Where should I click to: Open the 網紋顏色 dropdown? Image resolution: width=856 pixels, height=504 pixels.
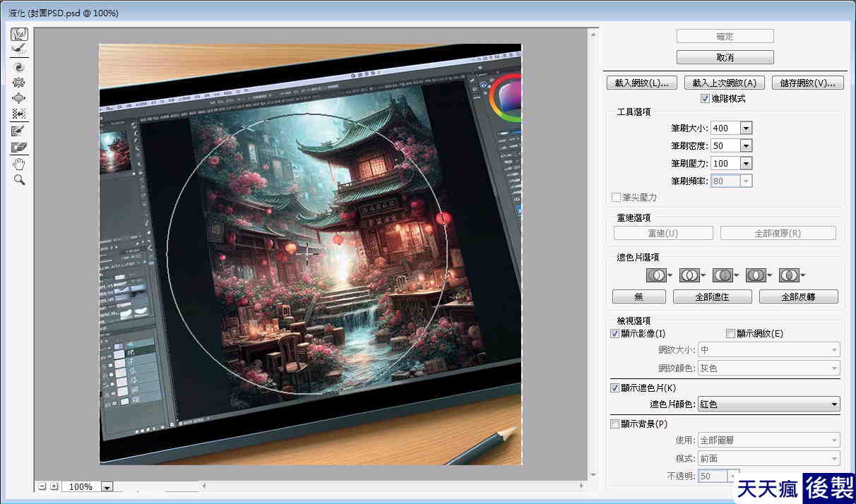768,368
